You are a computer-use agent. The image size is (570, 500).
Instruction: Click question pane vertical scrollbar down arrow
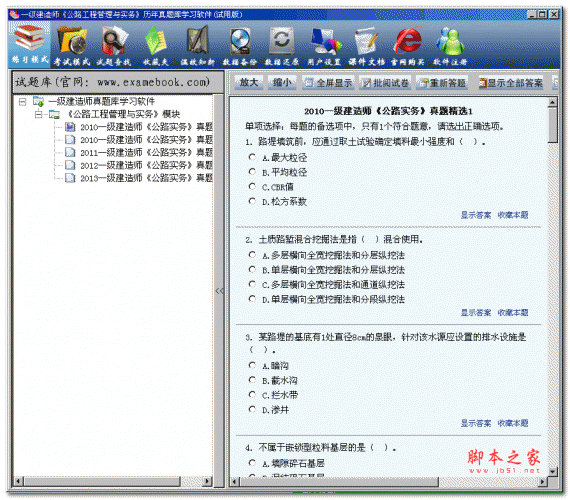[553, 472]
